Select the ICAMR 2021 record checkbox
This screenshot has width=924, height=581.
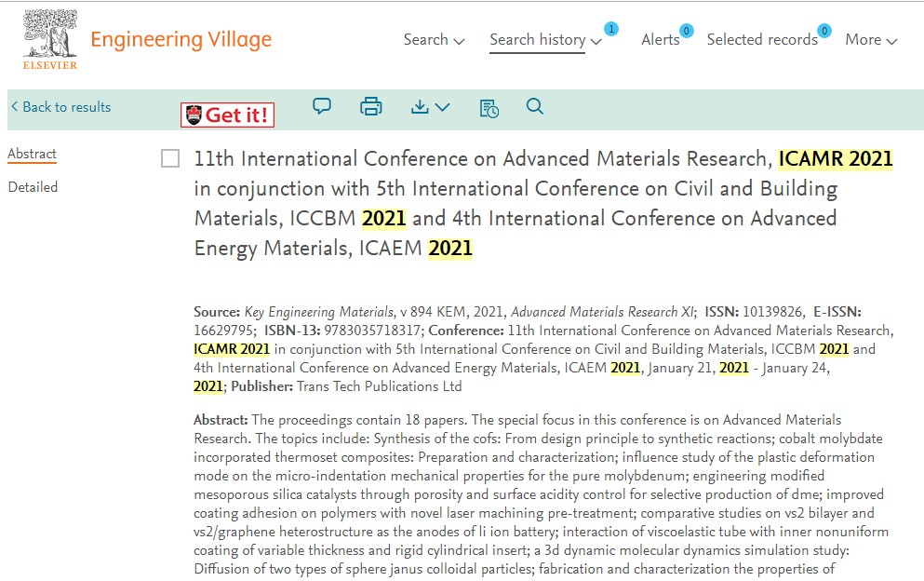[170, 159]
